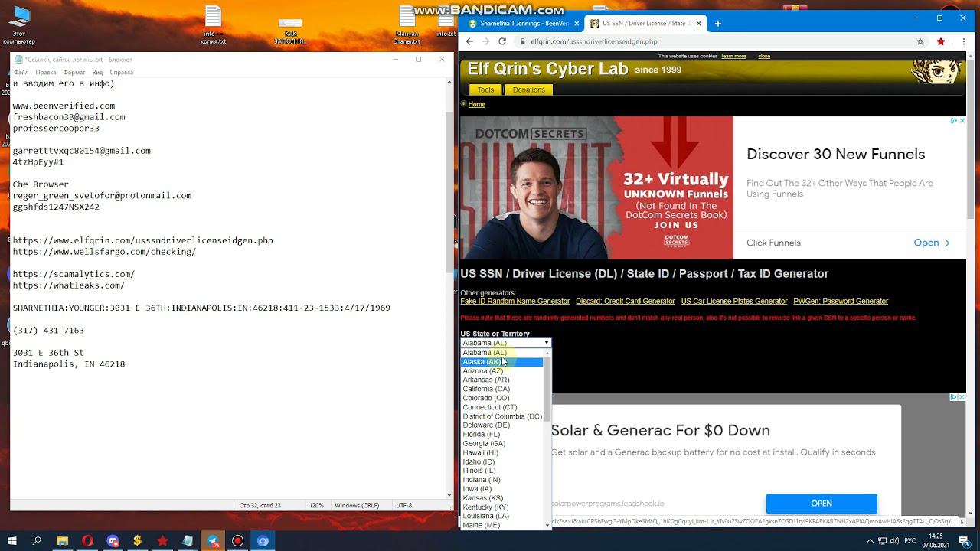
Task: Close the US SSN generator tab
Action: click(x=698, y=23)
